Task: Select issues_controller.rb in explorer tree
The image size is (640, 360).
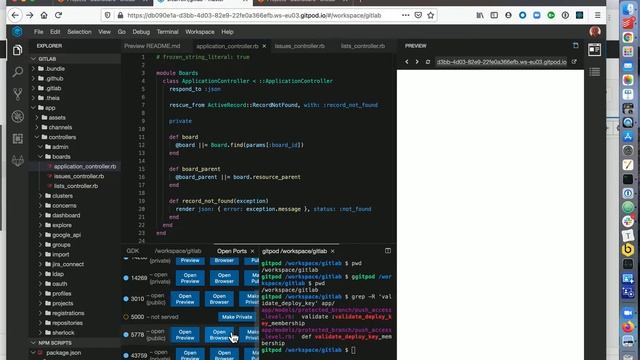Action: (x=79, y=176)
